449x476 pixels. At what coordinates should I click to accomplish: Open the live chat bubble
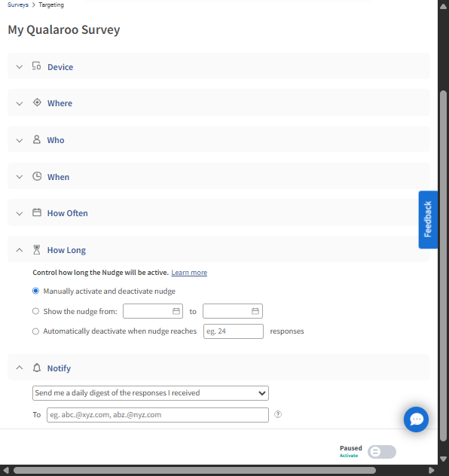[x=416, y=420]
